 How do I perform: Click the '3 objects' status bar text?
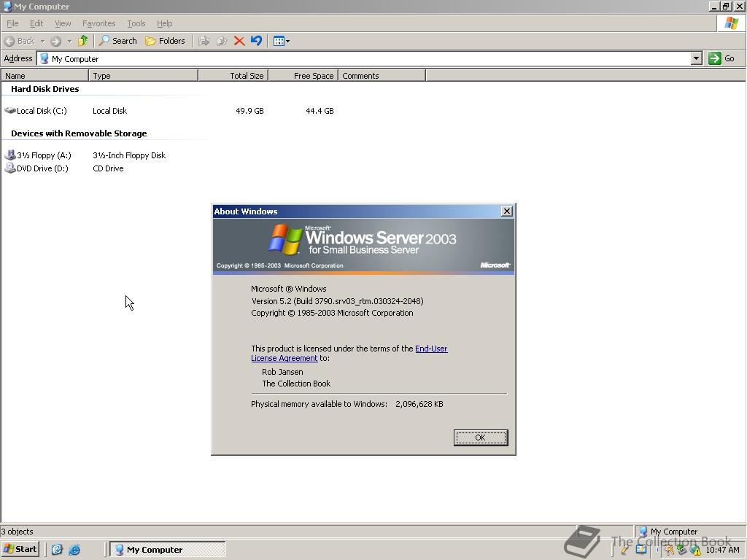[x=18, y=532]
